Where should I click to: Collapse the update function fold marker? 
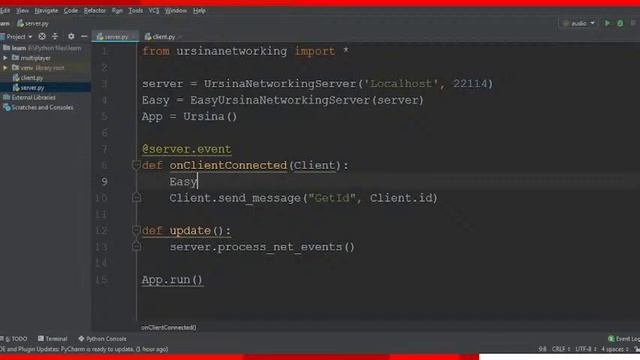tap(136, 230)
